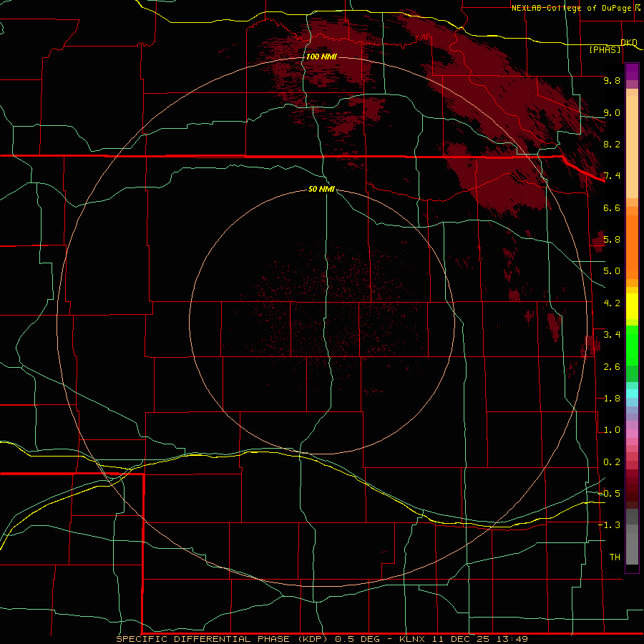This screenshot has width=644, height=644.
Task: Click the 1.8 value on color scale
Action: tap(612, 399)
